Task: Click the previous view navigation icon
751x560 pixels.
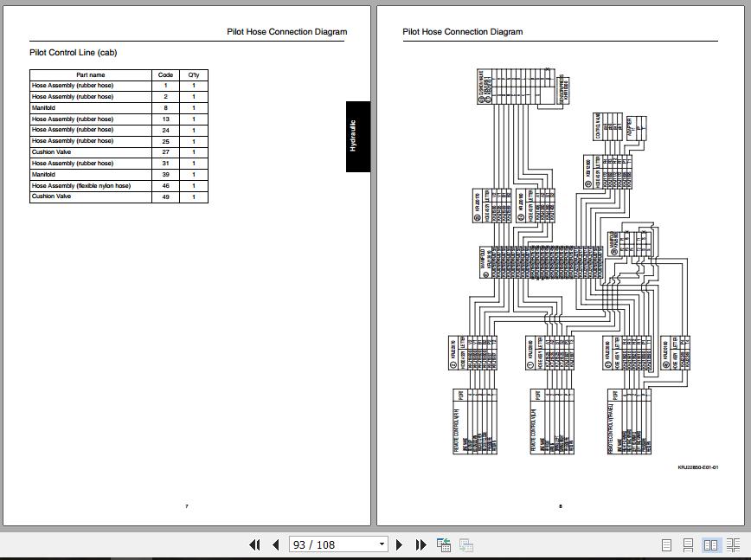Action: 444,544
